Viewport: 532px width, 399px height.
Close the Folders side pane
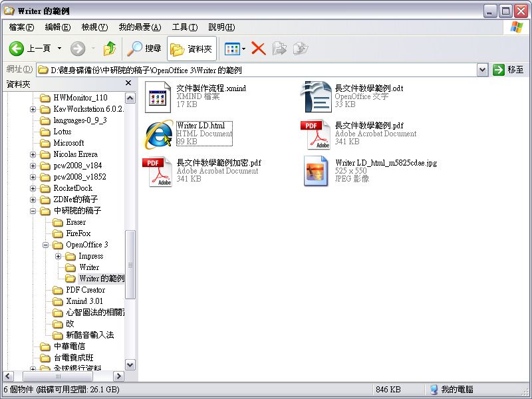128,82
